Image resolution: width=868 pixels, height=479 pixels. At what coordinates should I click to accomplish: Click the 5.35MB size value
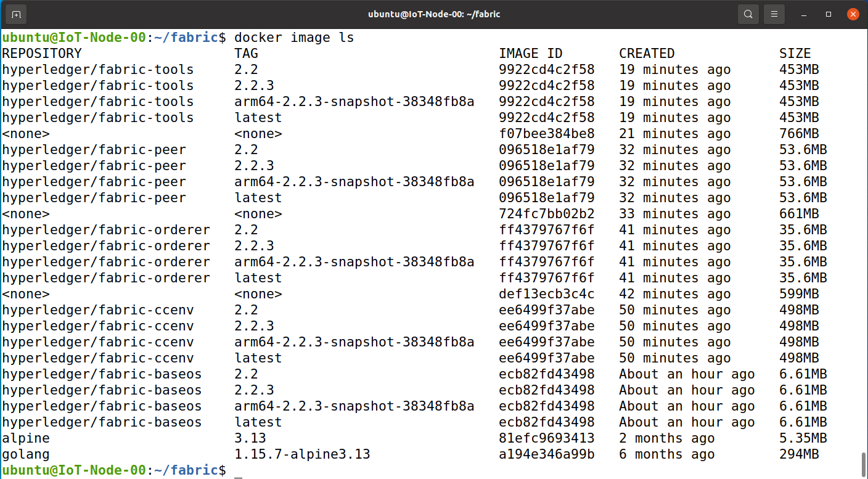click(x=803, y=438)
